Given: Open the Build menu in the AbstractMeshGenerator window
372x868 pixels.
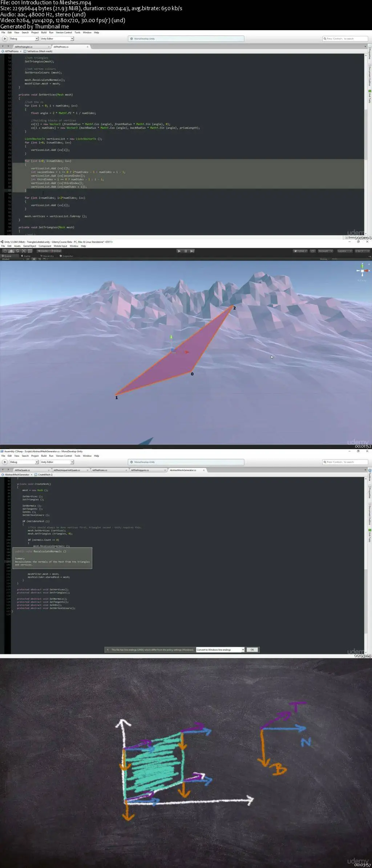Looking at the screenshot, I should [44, 456].
